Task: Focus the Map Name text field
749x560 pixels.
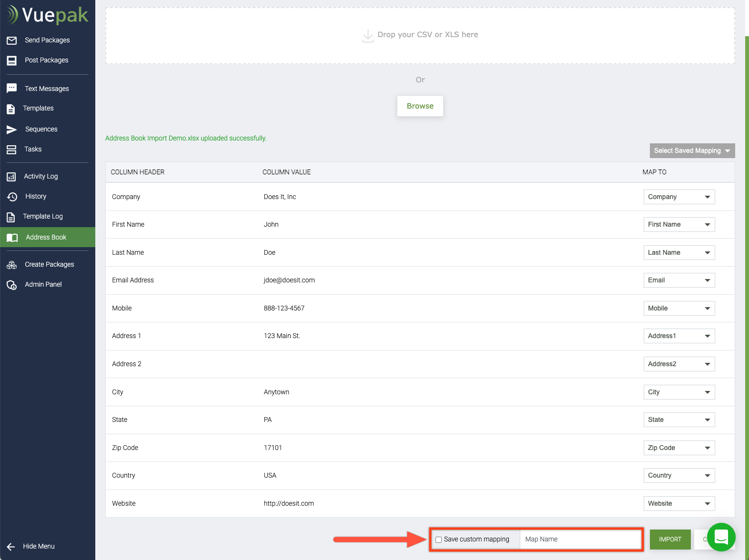Action: point(580,540)
